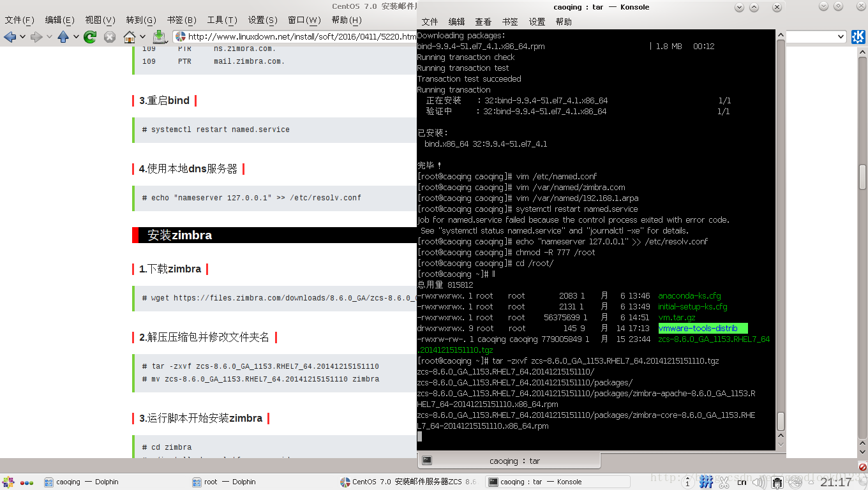Click the new tab icon in Konsole tab bar
The image size is (868, 490).
(x=427, y=460)
